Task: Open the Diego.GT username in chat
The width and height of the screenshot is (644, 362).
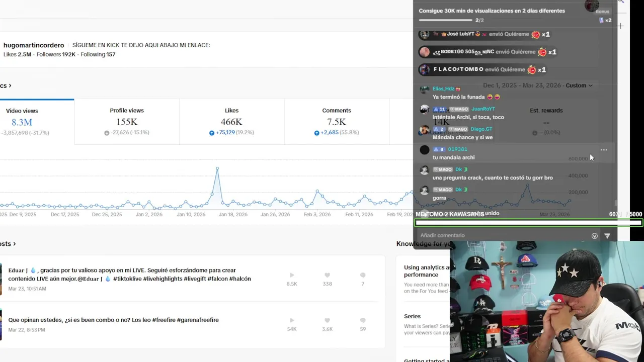Action: click(481, 129)
